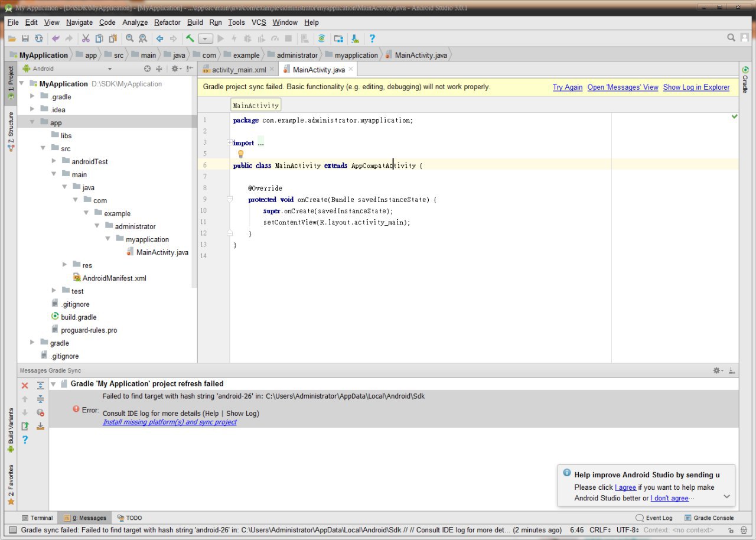The height and width of the screenshot is (540, 756).
Task: Collapse the app module tree node
Action: (33, 122)
